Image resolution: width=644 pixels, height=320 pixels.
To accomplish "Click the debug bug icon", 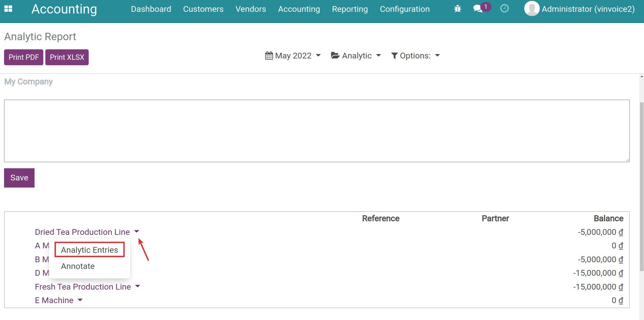I will [x=457, y=9].
